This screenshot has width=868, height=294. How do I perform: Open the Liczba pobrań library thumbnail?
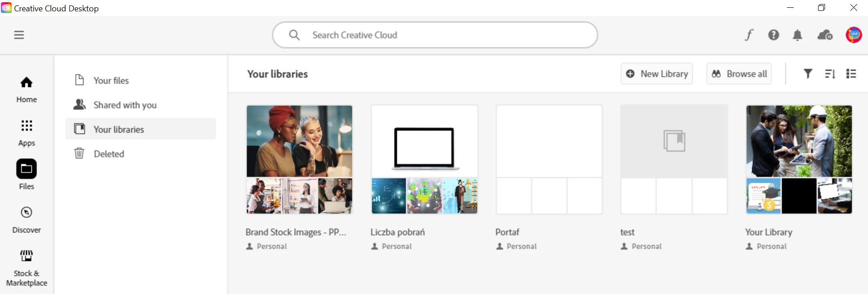pos(424,159)
